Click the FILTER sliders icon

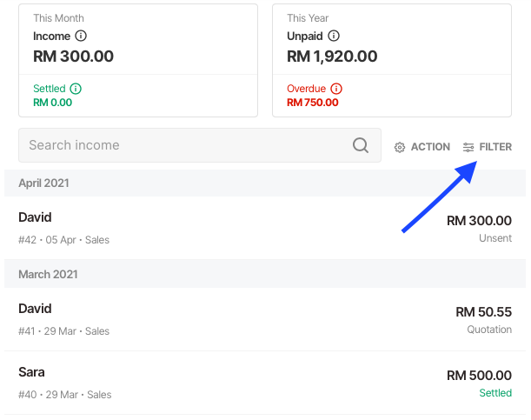468,147
